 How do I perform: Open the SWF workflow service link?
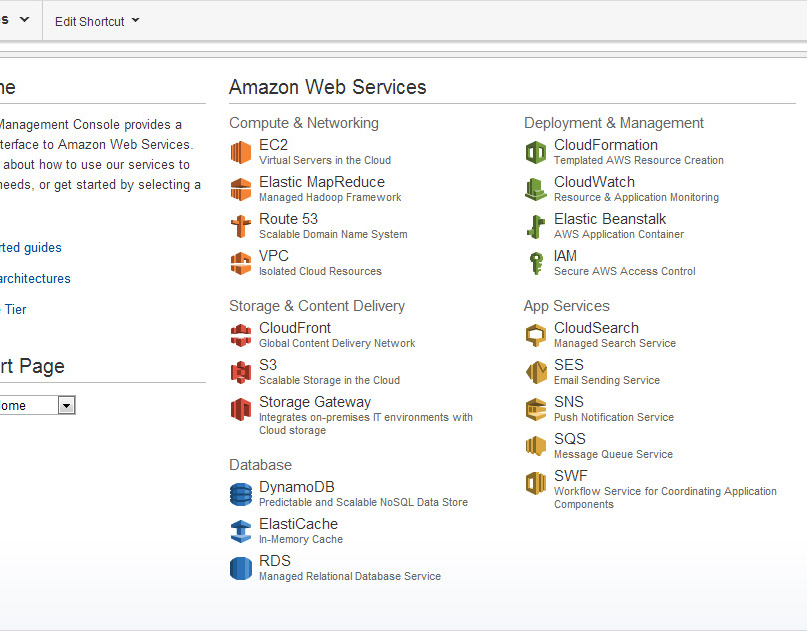point(571,476)
